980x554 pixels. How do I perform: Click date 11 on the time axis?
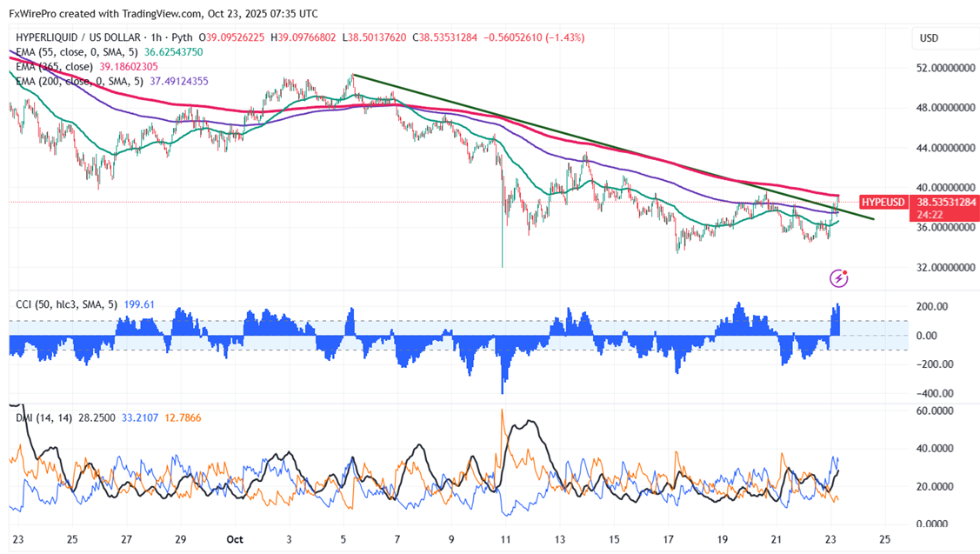click(x=505, y=539)
